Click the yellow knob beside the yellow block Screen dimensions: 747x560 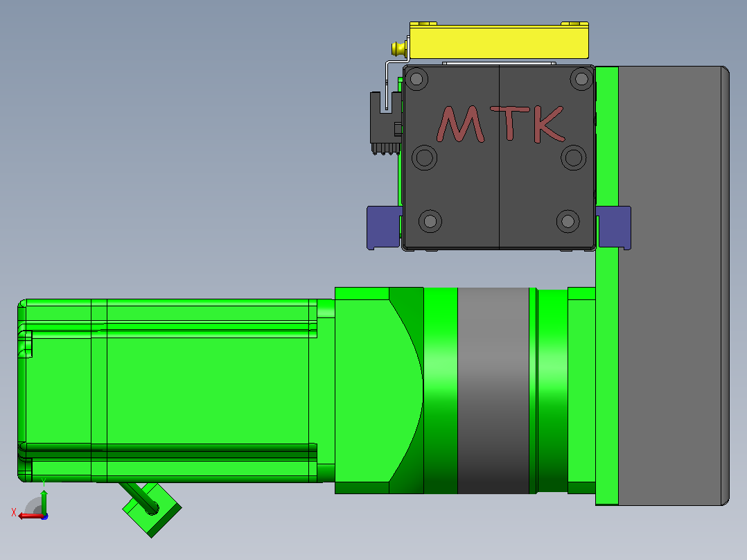pos(398,48)
